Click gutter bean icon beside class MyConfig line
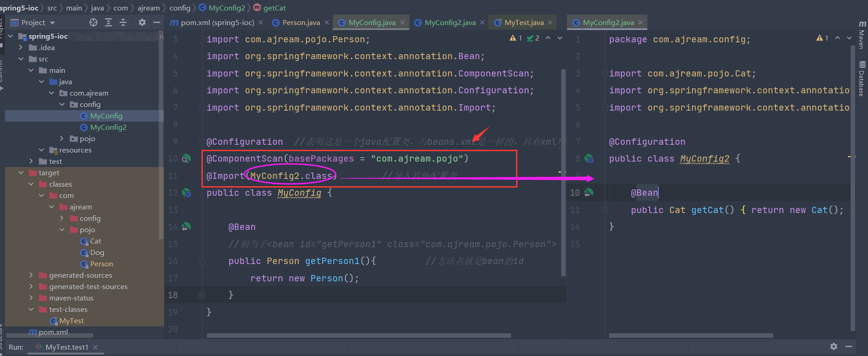The image size is (868, 356). (x=186, y=193)
